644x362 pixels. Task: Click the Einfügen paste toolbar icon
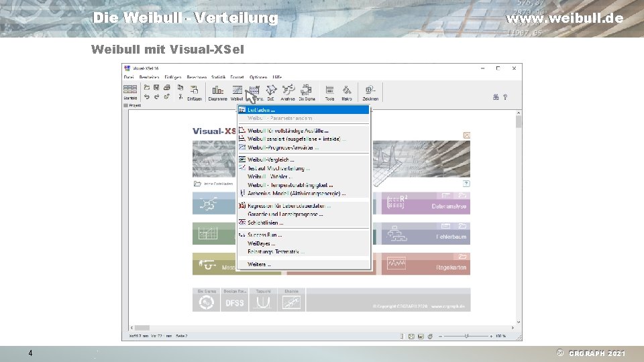[x=195, y=93]
